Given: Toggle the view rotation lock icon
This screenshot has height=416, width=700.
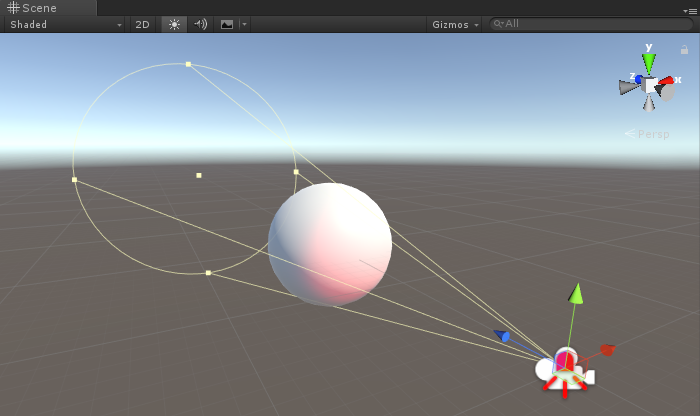Looking at the screenshot, I should (684, 50).
